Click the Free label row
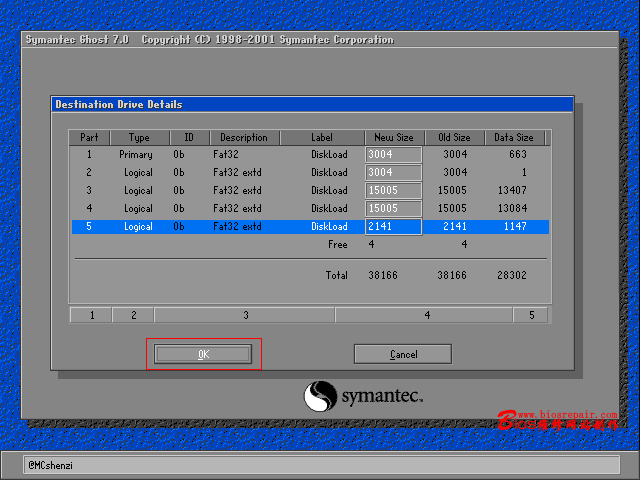The height and width of the screenshot is (480, 640). [x=338, y=244]
